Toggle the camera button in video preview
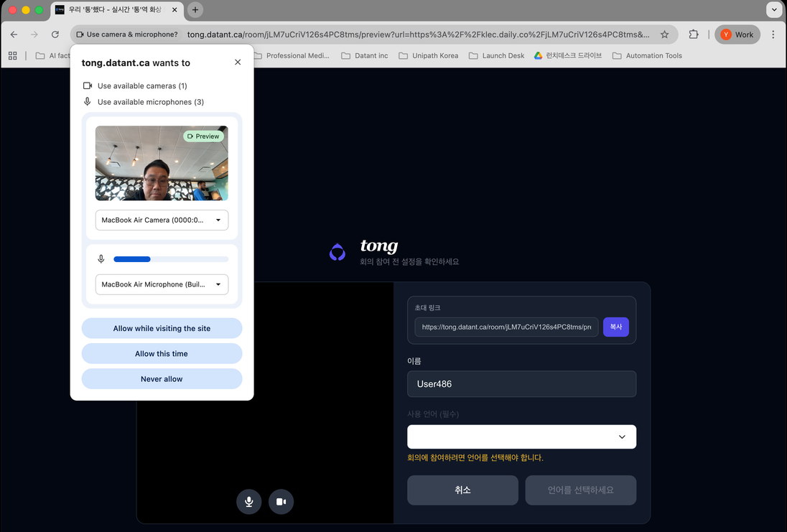Screen dimensions: 787x532 tap(281, 501)
